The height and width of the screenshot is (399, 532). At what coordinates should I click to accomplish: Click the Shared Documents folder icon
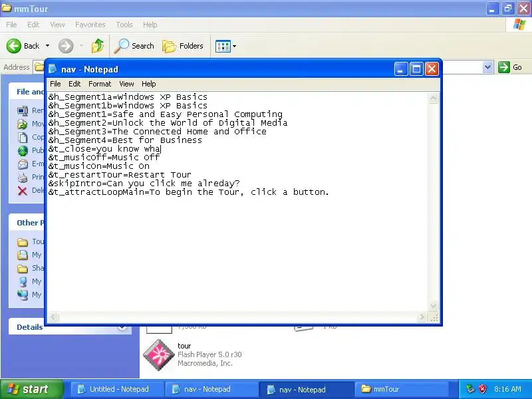point(23,269)
